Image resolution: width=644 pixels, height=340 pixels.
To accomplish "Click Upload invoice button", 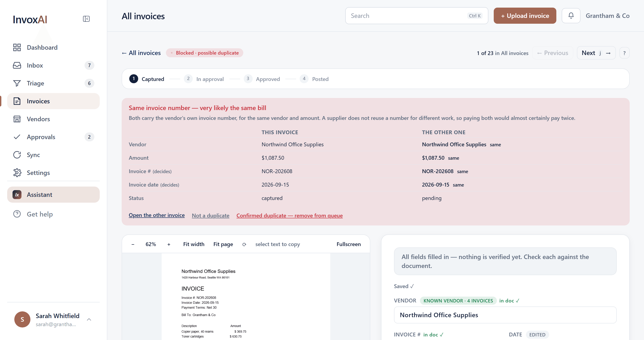I will pyautogui.click(x=525, y=15).
